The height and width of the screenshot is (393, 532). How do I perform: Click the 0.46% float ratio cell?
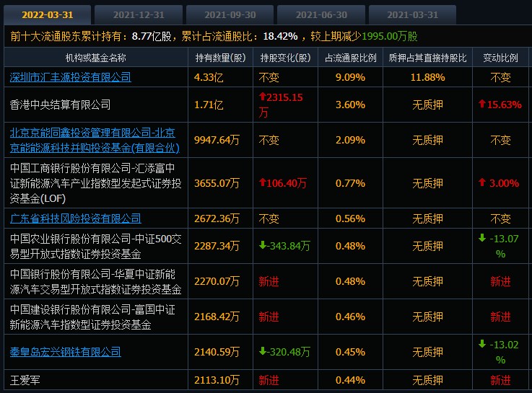coord(351,317)
